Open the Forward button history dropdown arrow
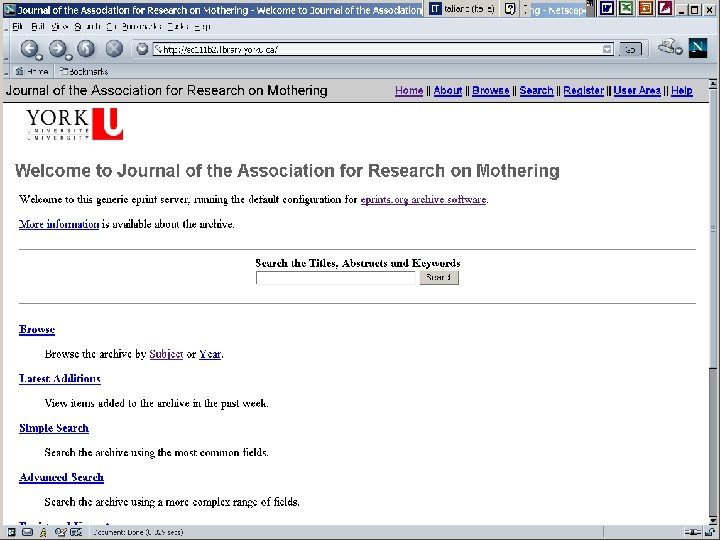Image resolution: width=720 pixels, height=540 pixels. click(x=68, y=57)
